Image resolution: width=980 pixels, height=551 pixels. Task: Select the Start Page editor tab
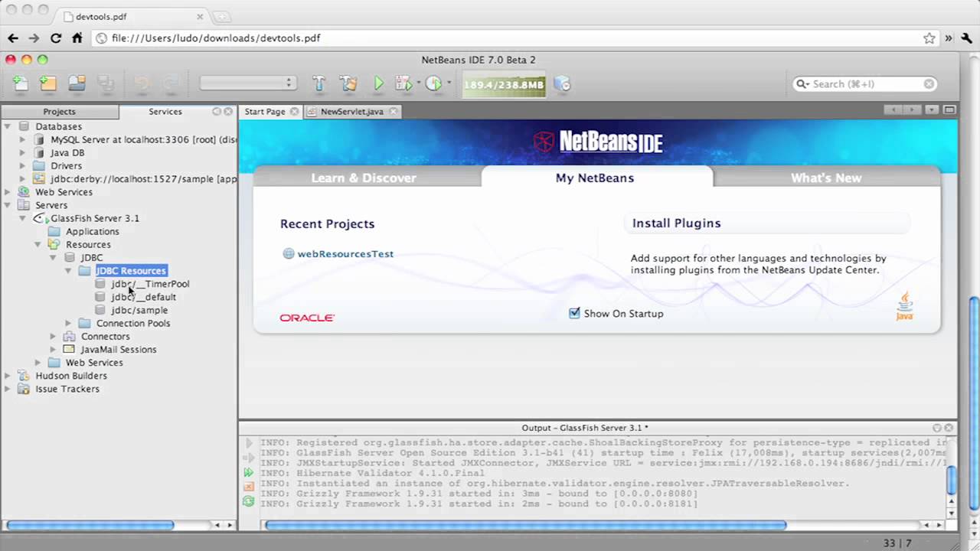point(265,112)
